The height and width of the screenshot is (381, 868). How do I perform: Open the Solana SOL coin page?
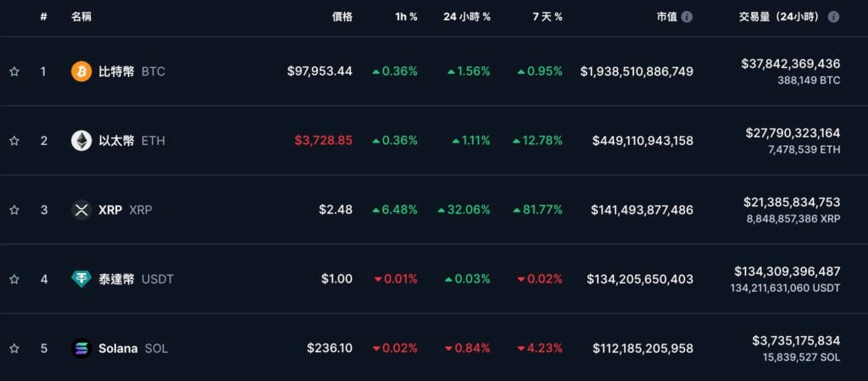pos(132,348)
